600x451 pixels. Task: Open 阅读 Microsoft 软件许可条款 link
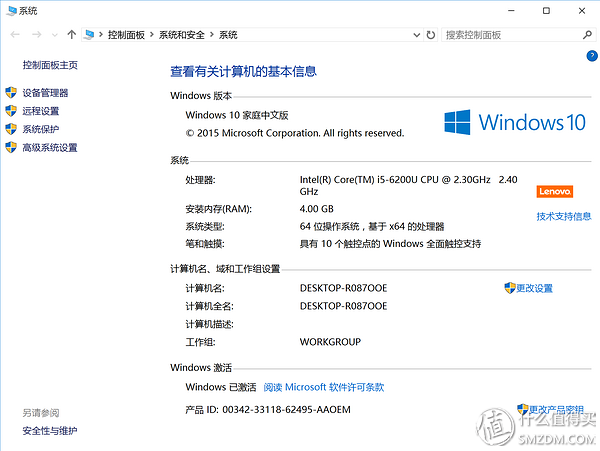[324, 387]
